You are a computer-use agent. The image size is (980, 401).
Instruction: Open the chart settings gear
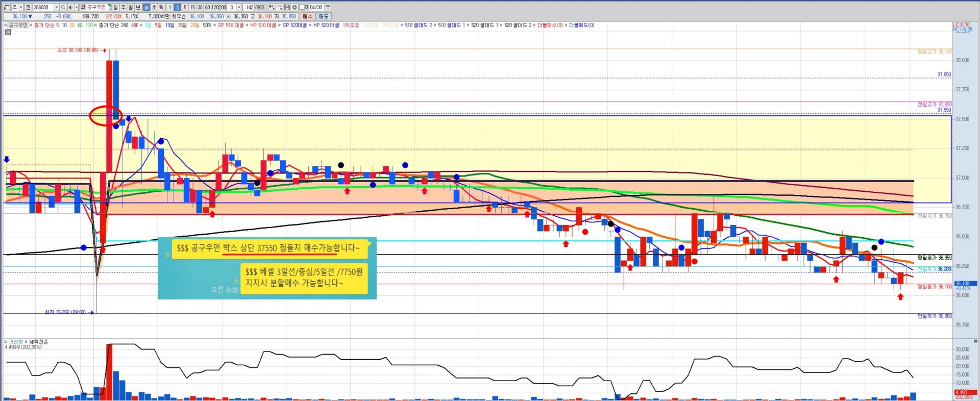coord(295,7)
